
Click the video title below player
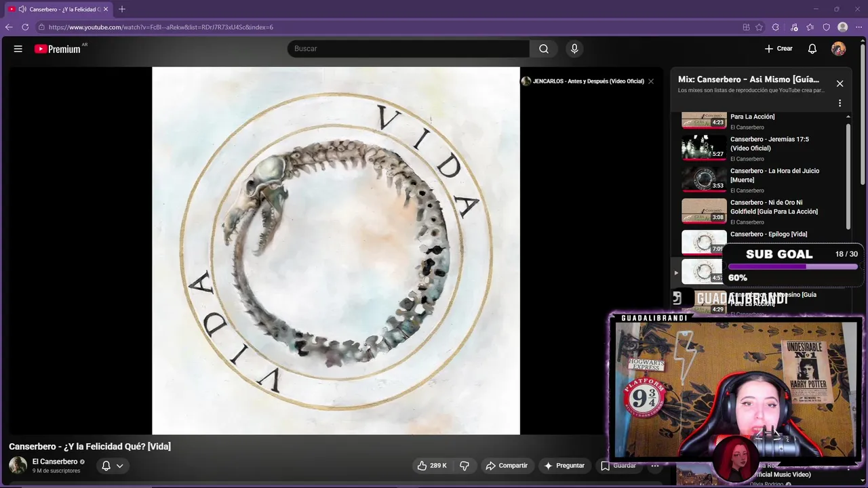point(90,447)
